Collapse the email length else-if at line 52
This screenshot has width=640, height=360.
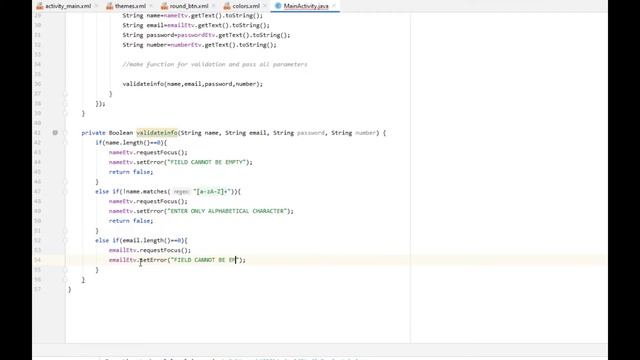pyautogui.click(x=65, y=240)
